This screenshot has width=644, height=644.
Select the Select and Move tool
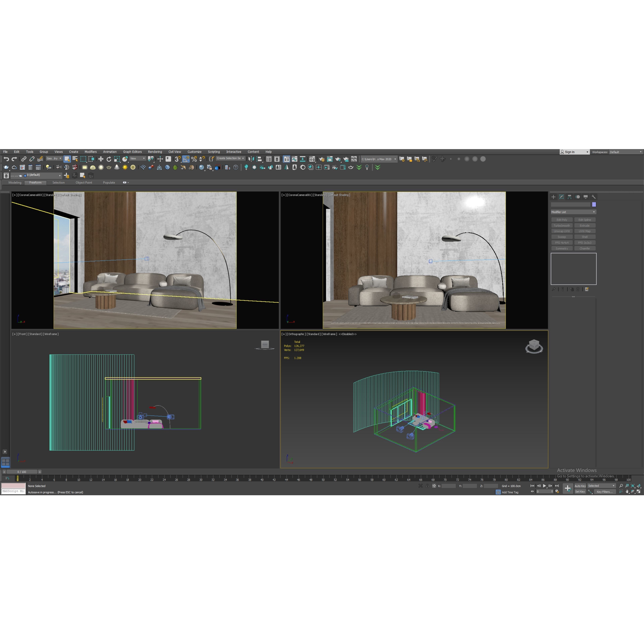pyautogui.click(x=101, y=159)
